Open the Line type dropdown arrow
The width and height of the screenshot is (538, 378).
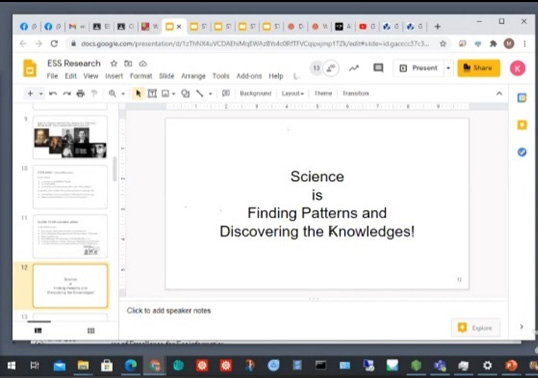210,94
